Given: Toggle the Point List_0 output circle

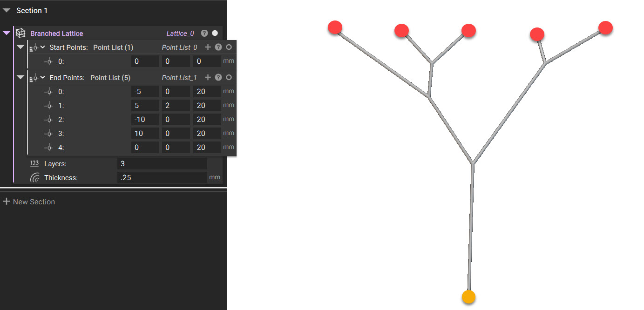Looking at the screenshot, I should tap(229, 47).
